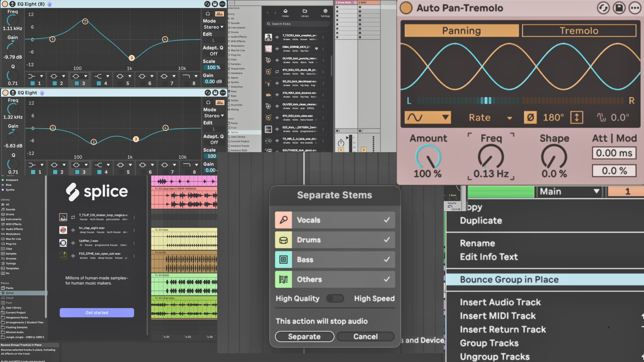Image resolution: width=644 pixels, height=362 pixels.
Task: Switch High Quality / High Speed toggle
Action: [x=335, y=298]
